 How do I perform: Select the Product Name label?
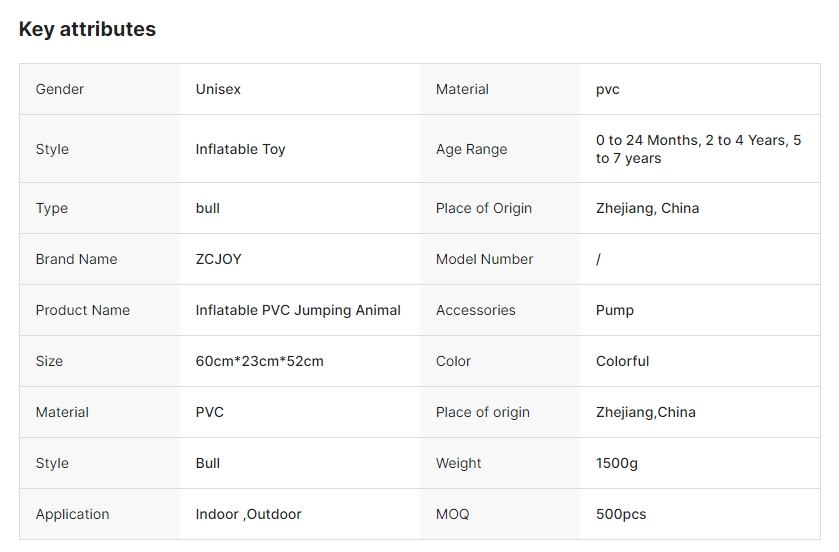[x=82, y=310]
